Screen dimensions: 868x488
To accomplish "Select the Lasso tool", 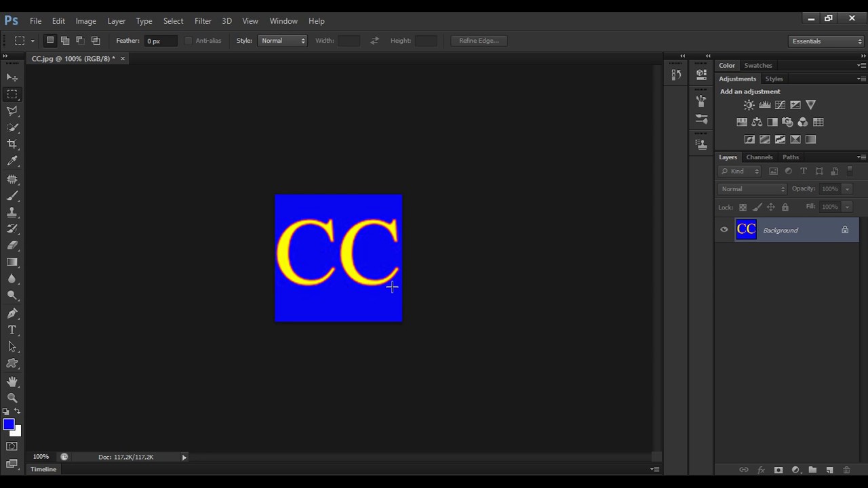I will (12, 111).
